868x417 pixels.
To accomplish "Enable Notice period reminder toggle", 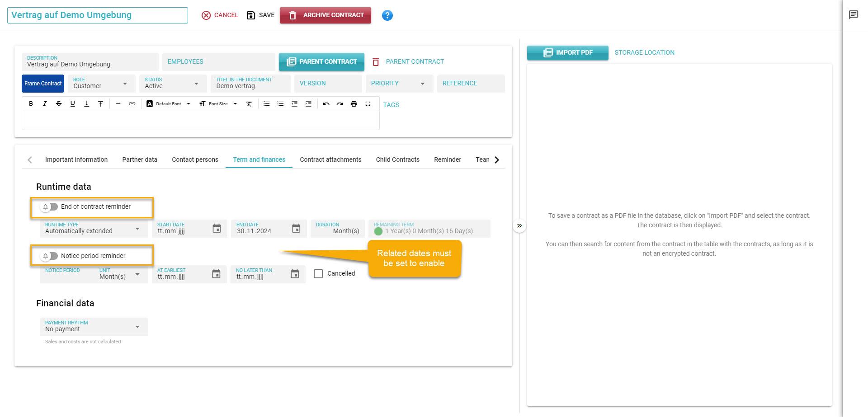I will (x=50, y=256).
